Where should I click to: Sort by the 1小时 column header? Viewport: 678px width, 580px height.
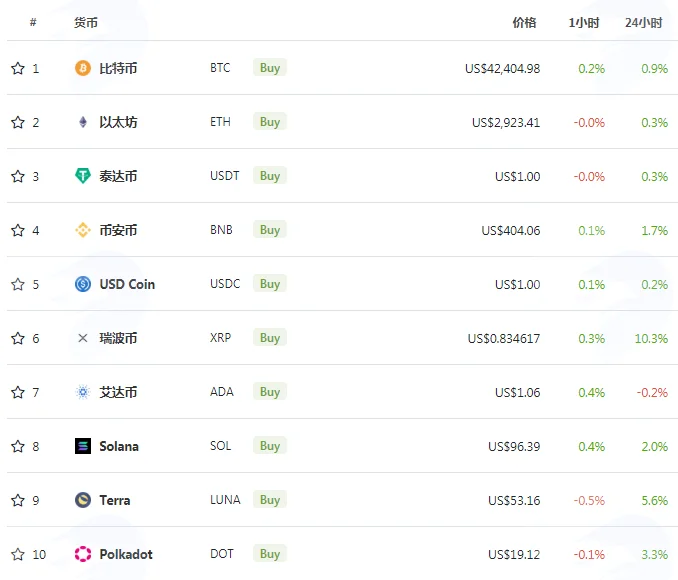click(584, 22)
